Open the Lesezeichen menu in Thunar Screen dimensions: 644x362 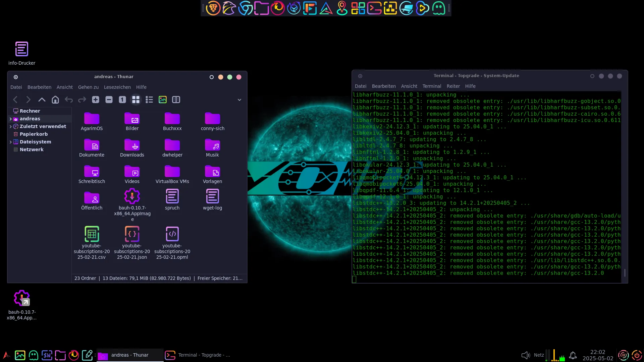(x=117, y=87)
